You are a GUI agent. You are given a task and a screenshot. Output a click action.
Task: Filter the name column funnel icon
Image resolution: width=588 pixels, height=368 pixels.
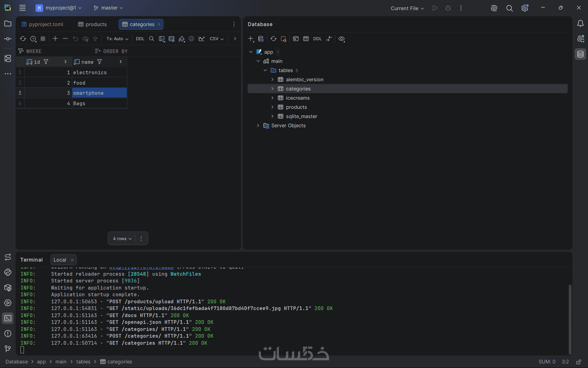coord(100,62)
